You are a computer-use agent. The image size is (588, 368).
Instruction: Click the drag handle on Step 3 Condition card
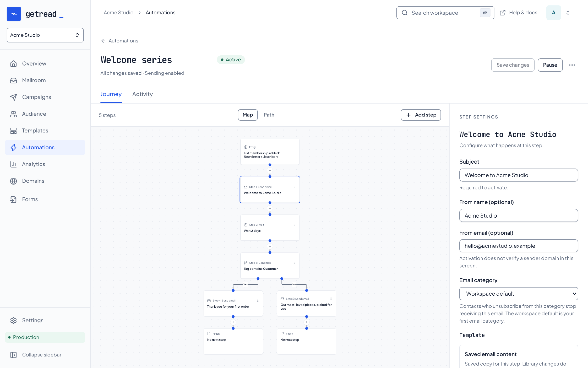click(294, 263)
